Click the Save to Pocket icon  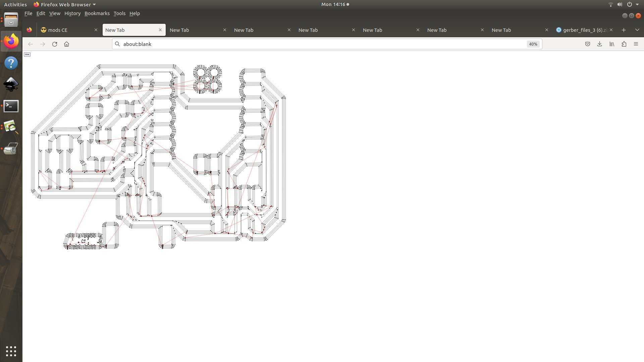[x=587, y=44]
